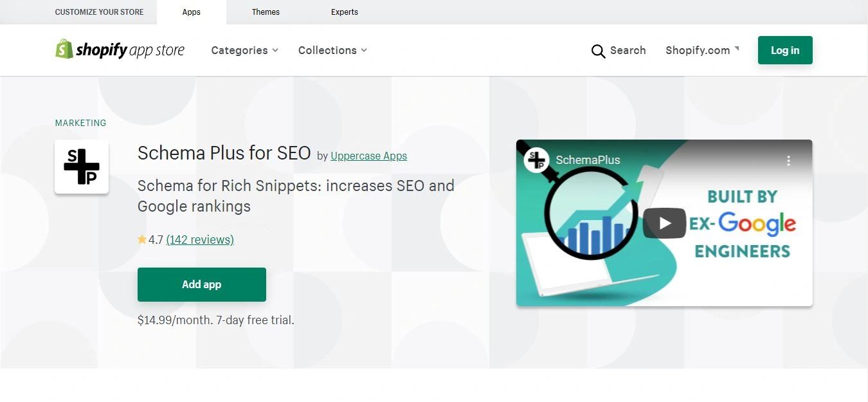Open the Shopify.com link menu
Viewport: 868px width, 402px height.
[x=702, y=50]
